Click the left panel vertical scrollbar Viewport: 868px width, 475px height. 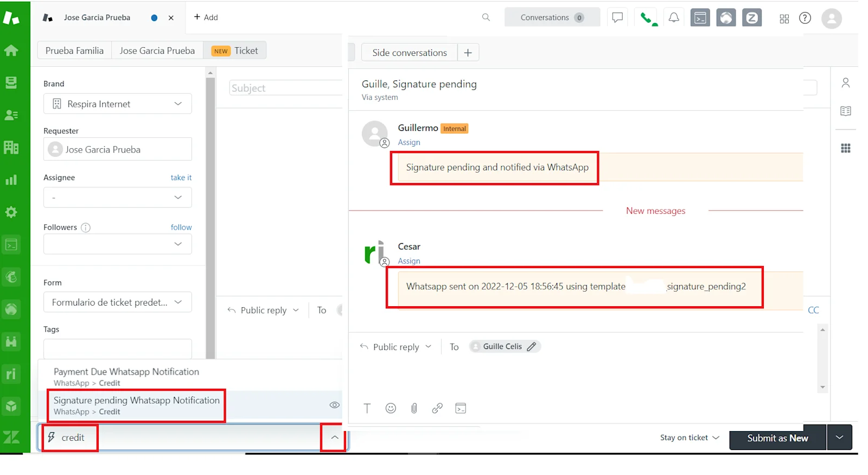[210, 217]
